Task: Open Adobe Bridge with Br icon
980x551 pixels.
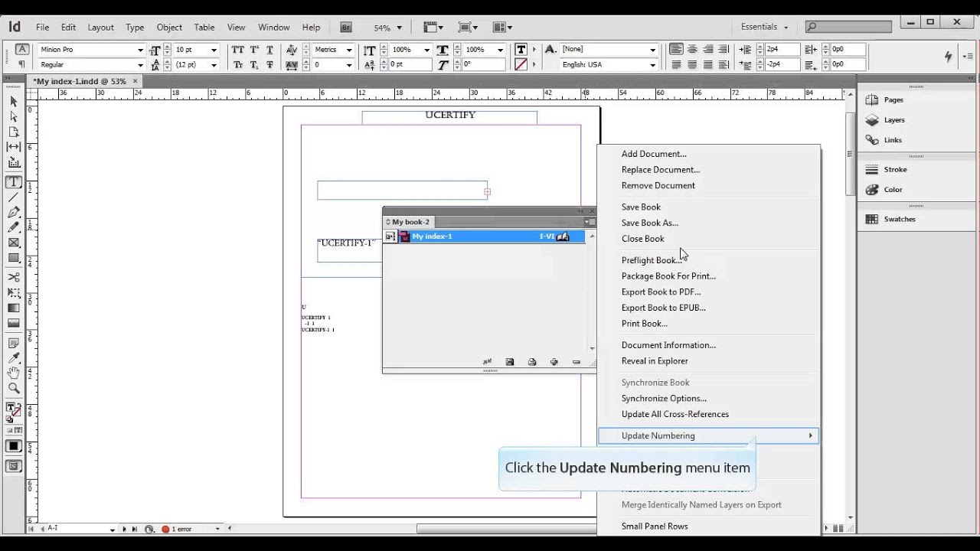Action: [x=346, y=27]
